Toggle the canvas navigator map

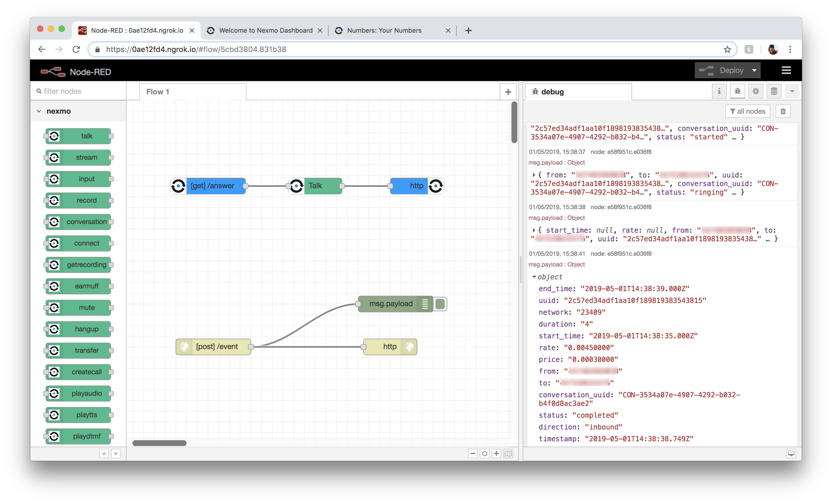508,454
